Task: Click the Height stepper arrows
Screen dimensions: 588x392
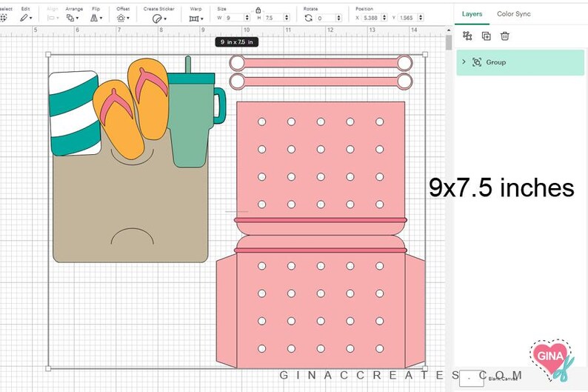Action: 287,18
